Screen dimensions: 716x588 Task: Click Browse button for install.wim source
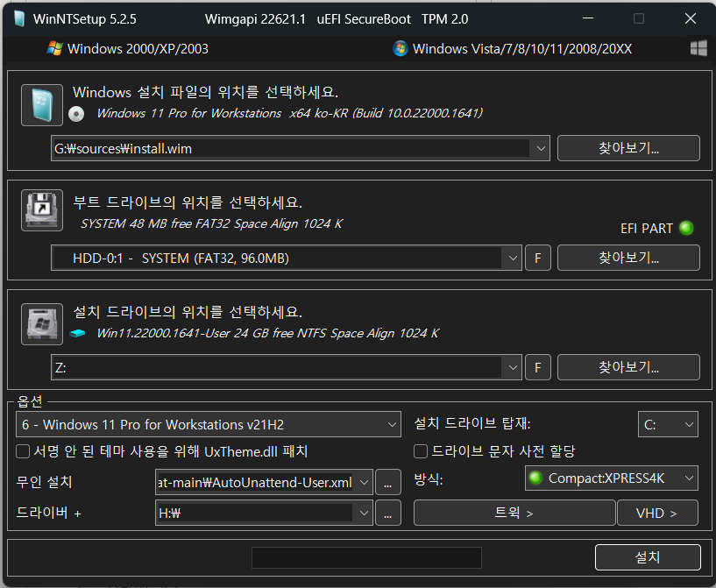coord(628,148)
